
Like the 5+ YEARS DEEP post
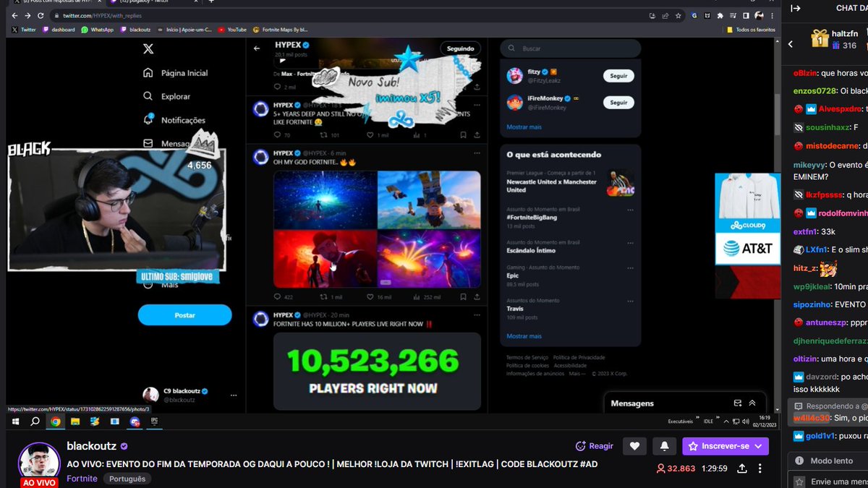pyautogui.click(x=379, y=135)
